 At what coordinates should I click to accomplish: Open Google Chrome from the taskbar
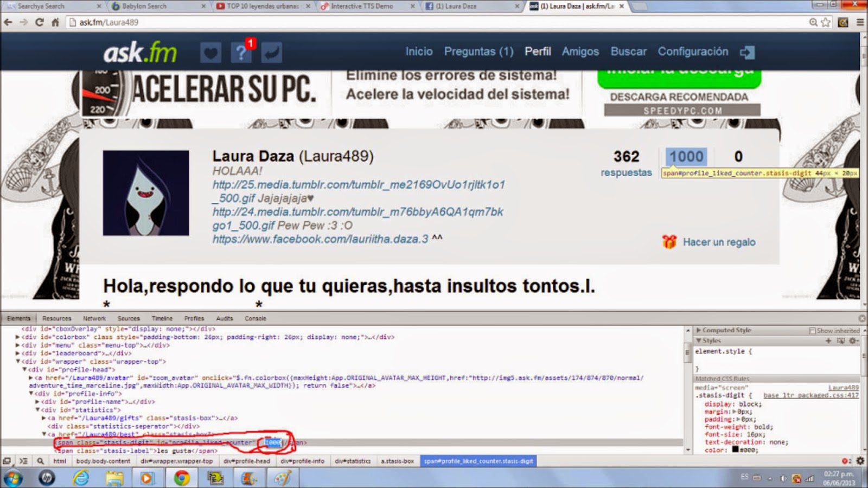pos(182,478)
